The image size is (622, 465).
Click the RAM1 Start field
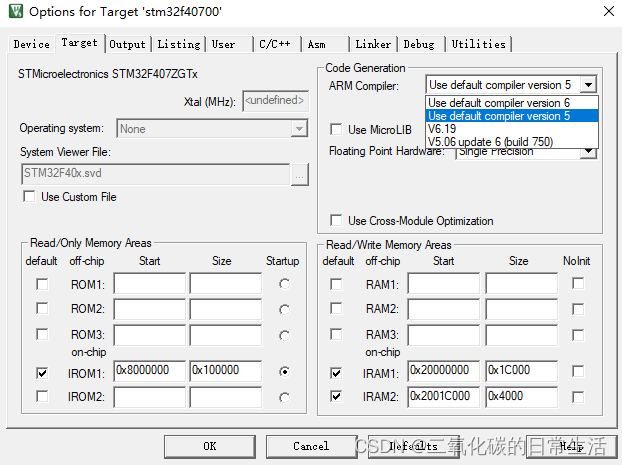[x=443, y=283]
